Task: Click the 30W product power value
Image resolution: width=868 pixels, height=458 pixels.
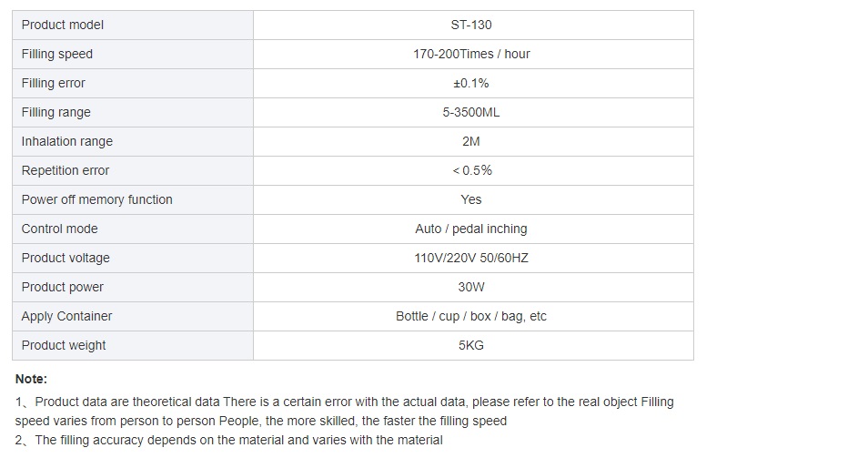Action: coord(471,287)
